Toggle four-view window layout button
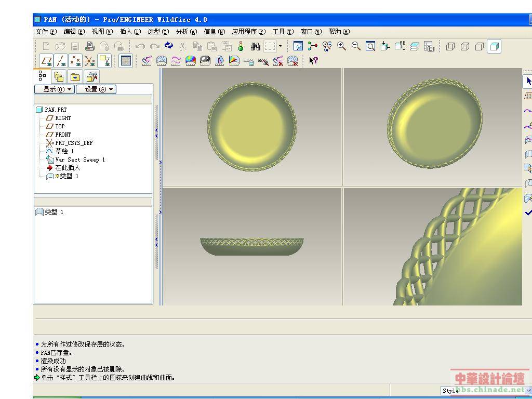Image resolution: width=532 pixels, height=399 pixels. 126,61
